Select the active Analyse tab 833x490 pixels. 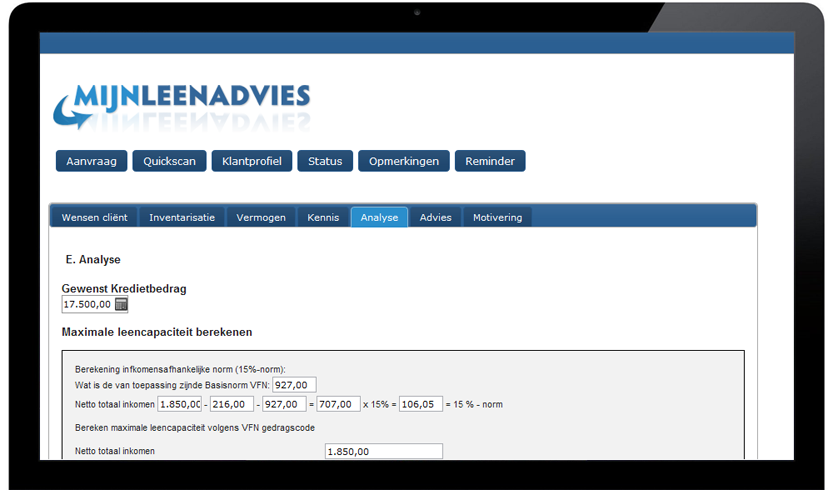(379, 217)
